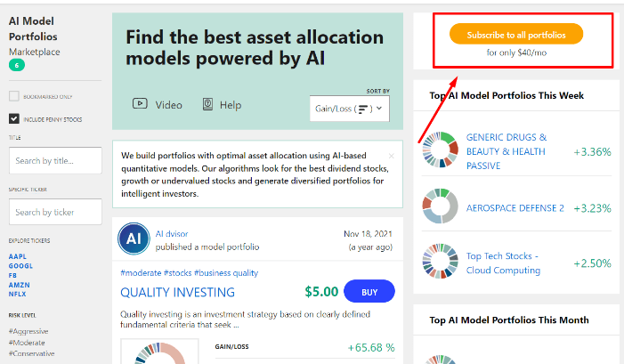Open Top Tech Stocks donut chart icon
The width and height of the screenshot is (624, 364).
pyautogui.click(x=440, y=262)
